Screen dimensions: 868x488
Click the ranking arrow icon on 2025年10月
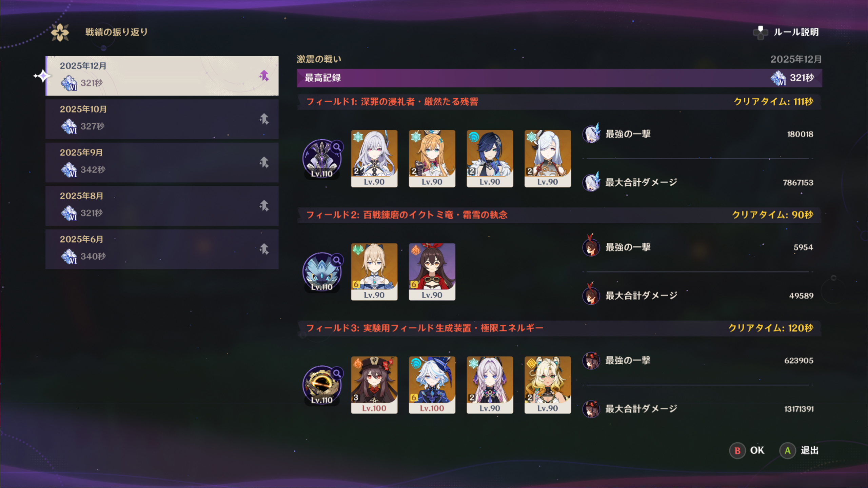click(264, 119)
